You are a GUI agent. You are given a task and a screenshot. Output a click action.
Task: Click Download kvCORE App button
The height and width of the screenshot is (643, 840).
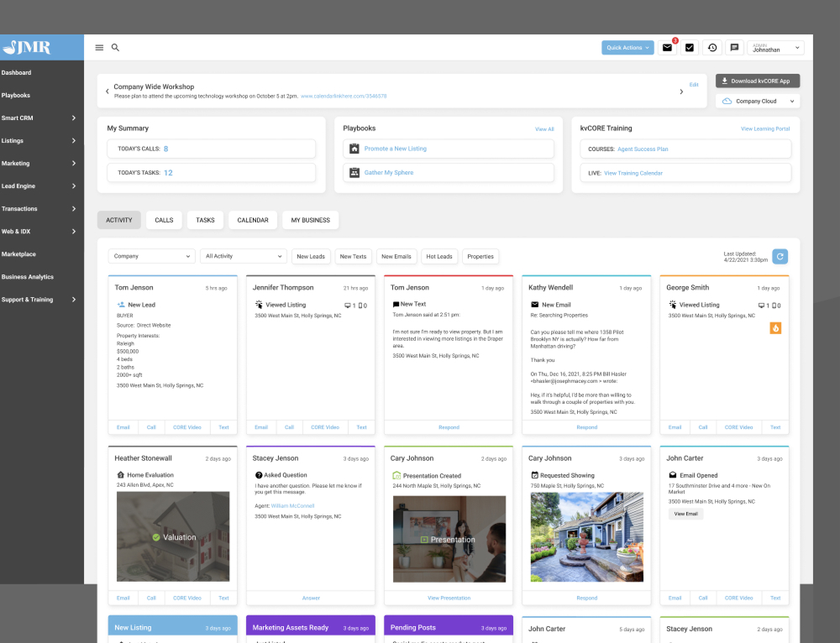coord(758,81)
